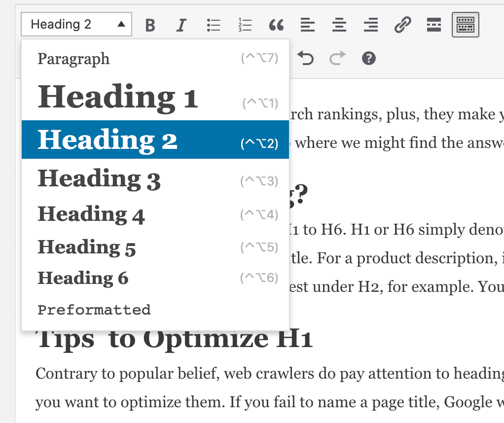504x423 pixels.
Task: Align text to the right
Action: tap(370, 25)
